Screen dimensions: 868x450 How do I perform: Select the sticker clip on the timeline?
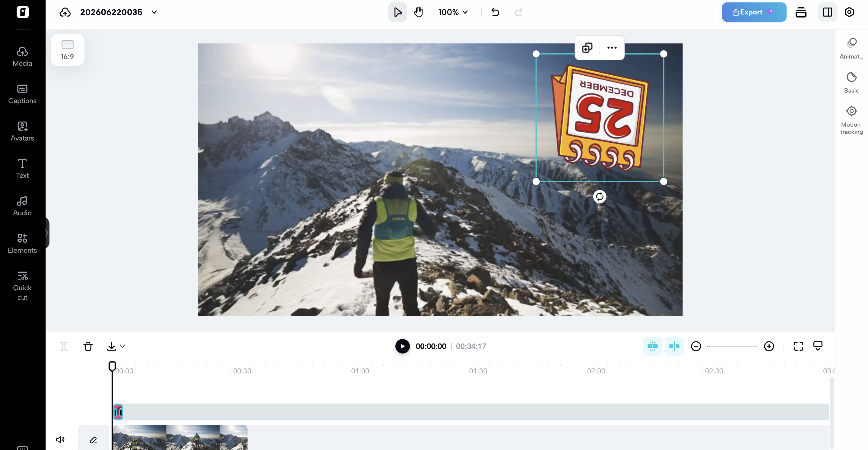coord(118,412)
